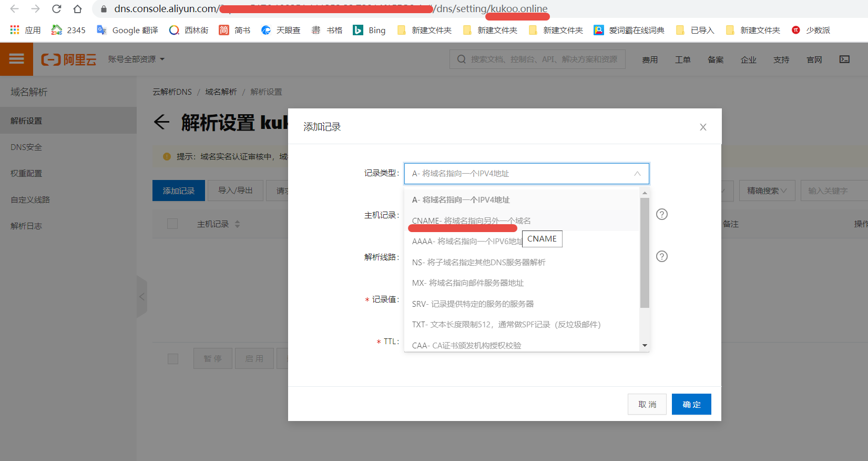Open the 应用 apps bookmark
This screenshot has height=461, width=868.
[25, 30]
